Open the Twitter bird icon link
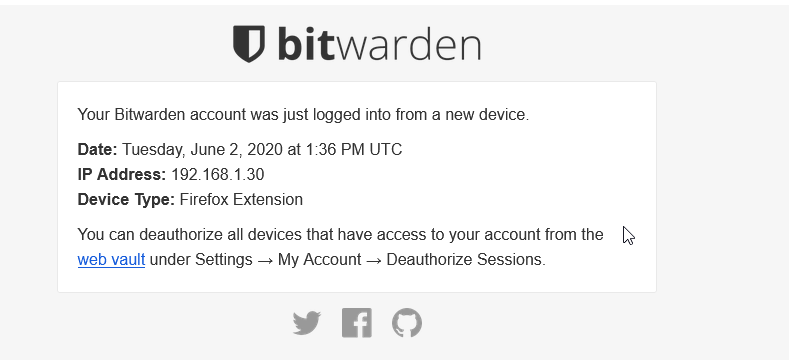The image size is (789, 360). click(x=306, y=323)
